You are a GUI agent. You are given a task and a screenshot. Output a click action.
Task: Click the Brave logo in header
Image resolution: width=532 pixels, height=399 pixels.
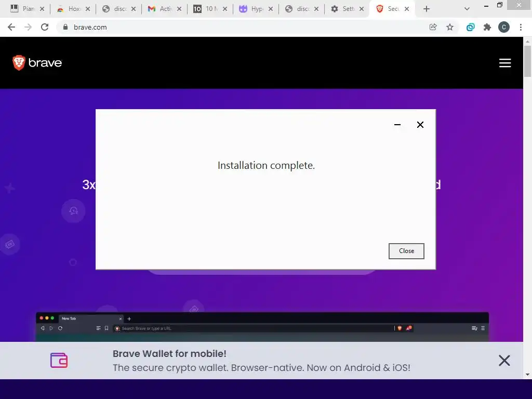(37, 63)
